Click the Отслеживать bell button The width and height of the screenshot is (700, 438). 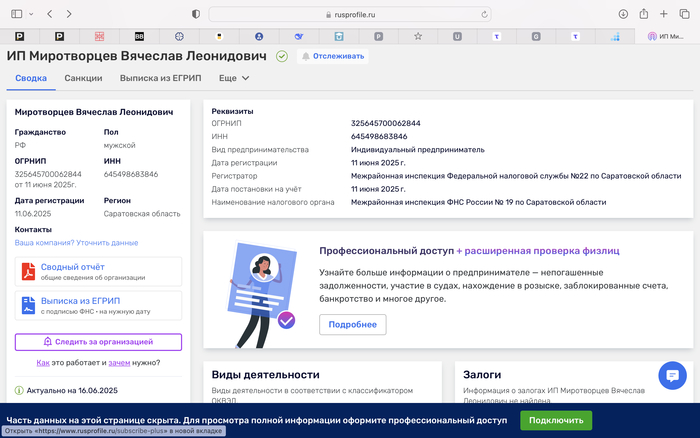[x=333, y=56]
